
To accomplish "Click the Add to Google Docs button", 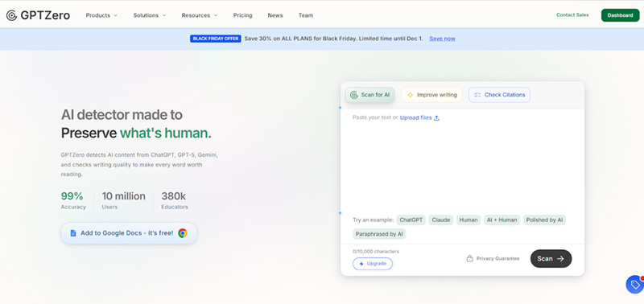I will click(129, 233).
